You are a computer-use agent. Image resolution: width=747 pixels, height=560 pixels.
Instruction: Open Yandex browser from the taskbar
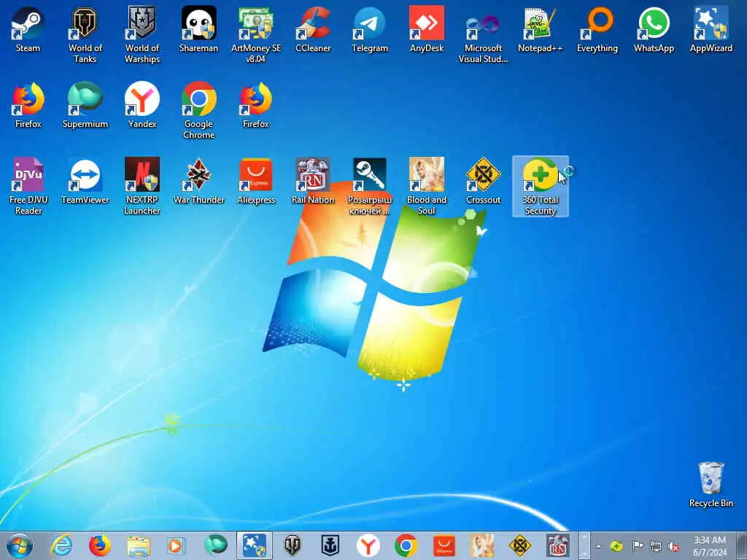tap(368, 545)
